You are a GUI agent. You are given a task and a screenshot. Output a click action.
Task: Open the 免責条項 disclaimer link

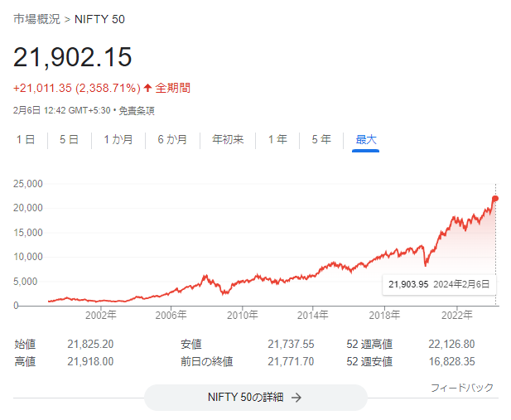pyautogui.click(x=136, y=111)
